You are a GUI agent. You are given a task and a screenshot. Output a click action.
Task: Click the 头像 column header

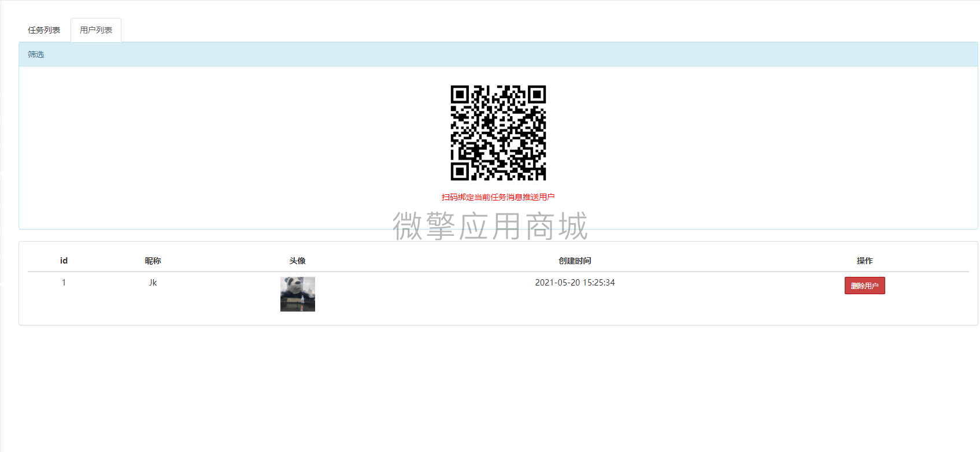click(x=297, y=261)
